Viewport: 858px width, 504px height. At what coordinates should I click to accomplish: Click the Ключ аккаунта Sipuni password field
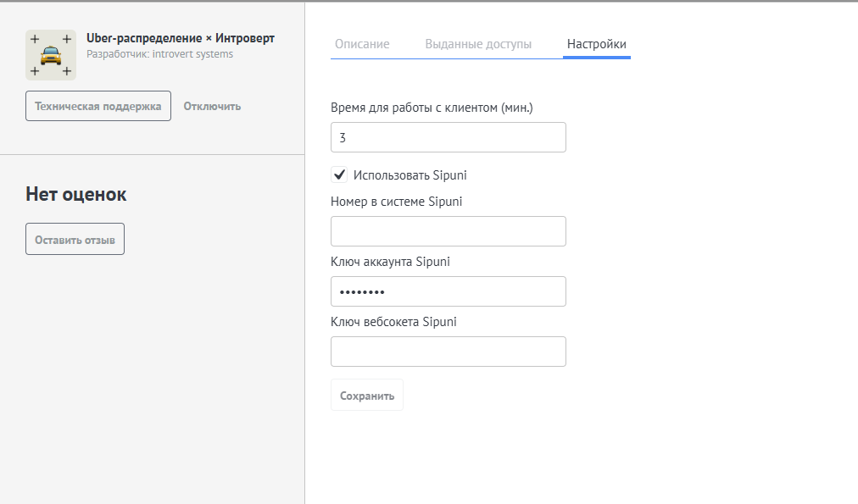pyautogui.click(x=448, y=291)
